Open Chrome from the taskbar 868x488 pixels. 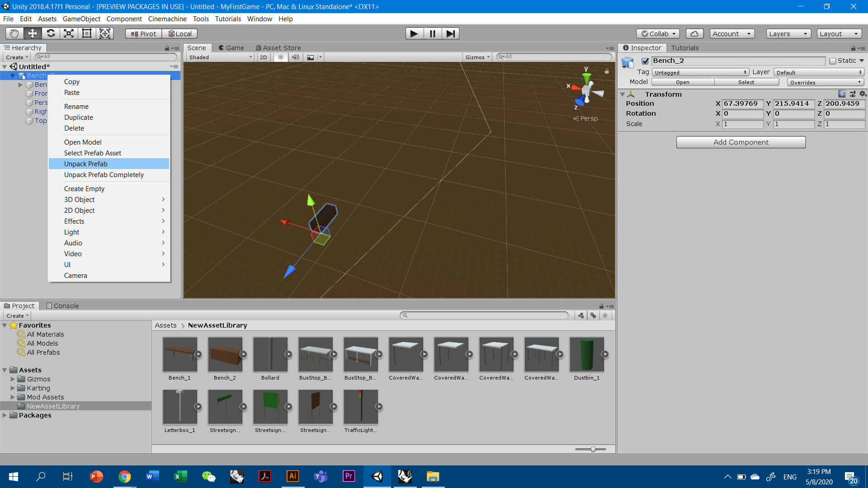(124, 477)
